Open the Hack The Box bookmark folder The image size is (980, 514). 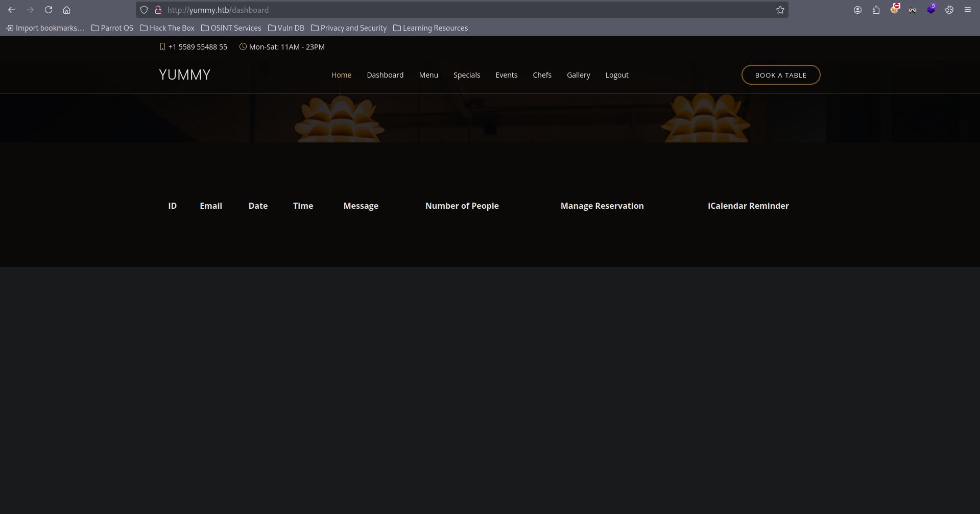click(167, 28)
